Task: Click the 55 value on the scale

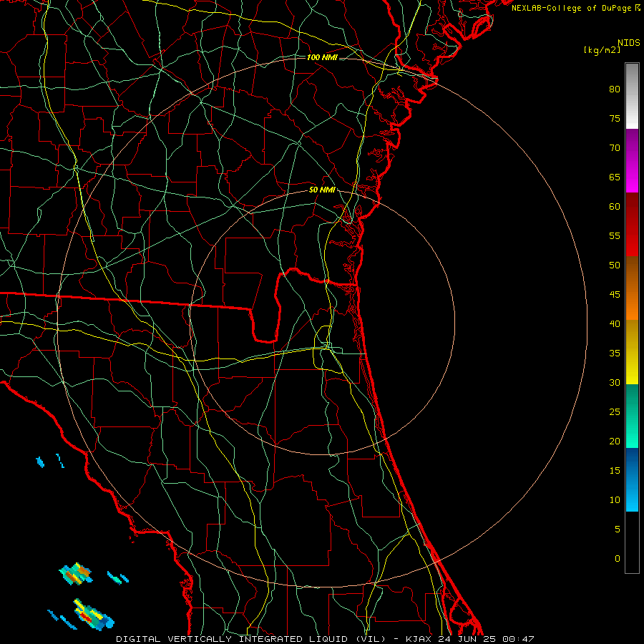Action: tap(615, 235)
